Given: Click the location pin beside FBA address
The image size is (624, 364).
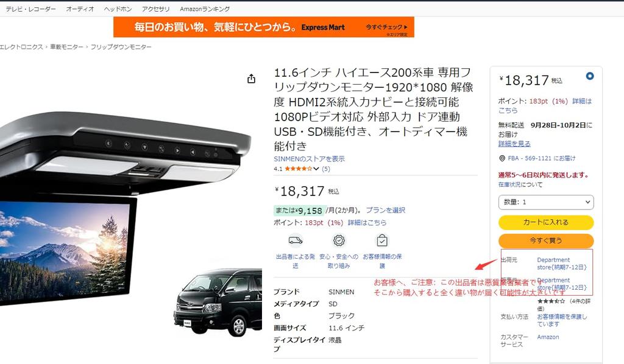Looking at the screenshot, I should pos(502,158).
